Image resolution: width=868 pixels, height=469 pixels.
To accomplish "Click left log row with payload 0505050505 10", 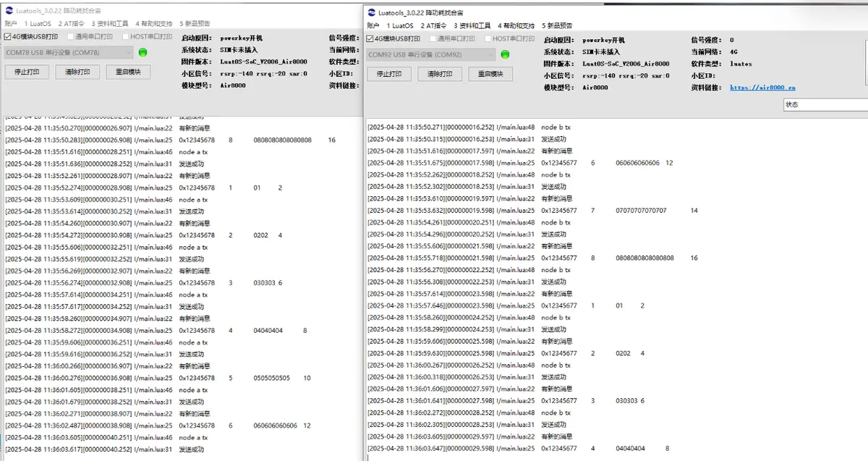I will point(158,378).
